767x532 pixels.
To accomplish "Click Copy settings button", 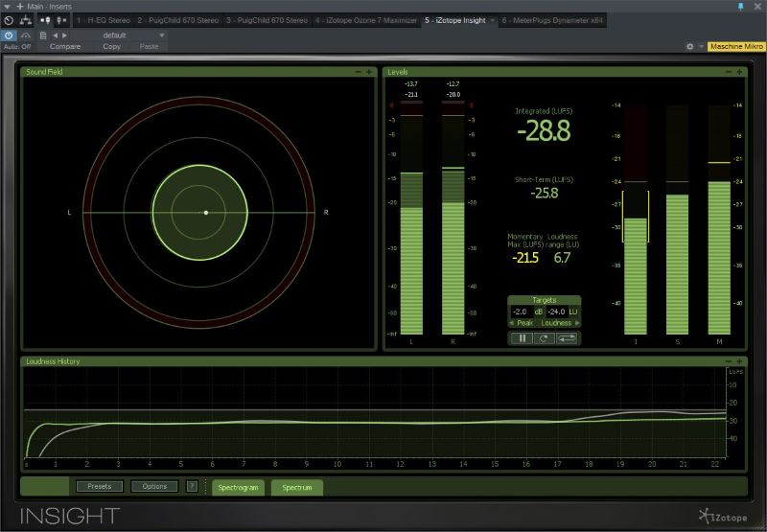I will 111,46.
